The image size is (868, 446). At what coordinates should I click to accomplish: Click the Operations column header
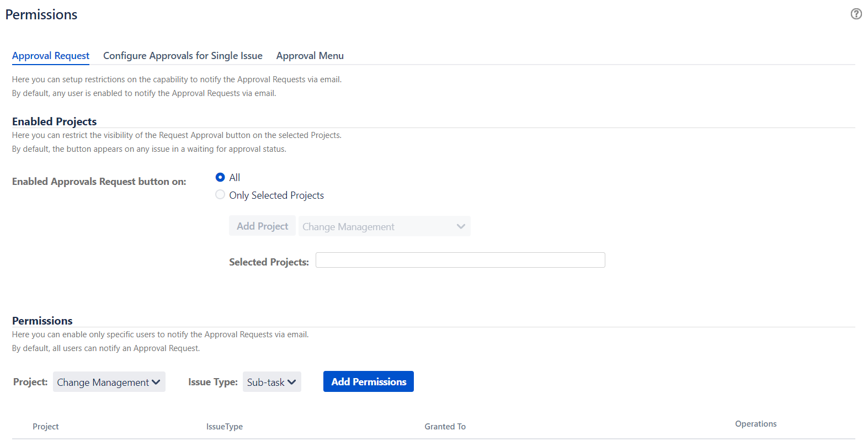[x=755, y=424]
